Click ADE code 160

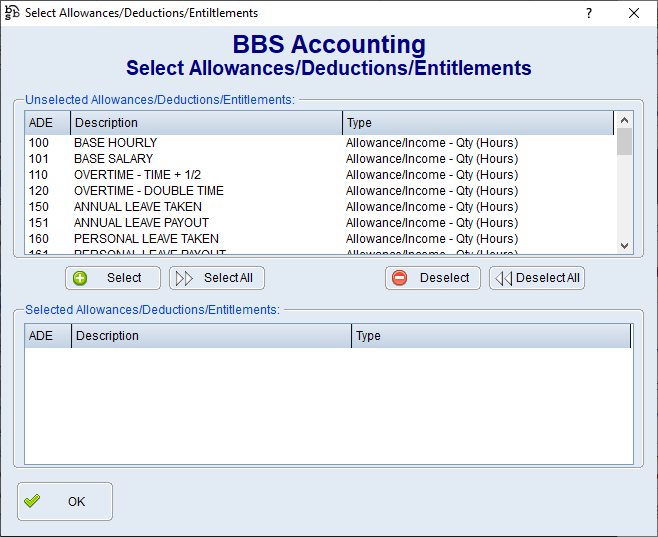(x=39, y=238)
